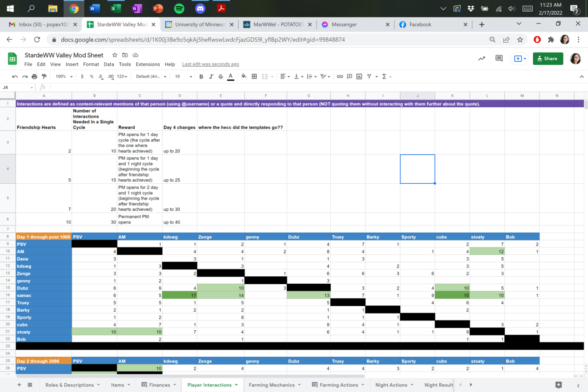The image size is (588, 392).
Task: Click the green Share button
Action: 547,58
